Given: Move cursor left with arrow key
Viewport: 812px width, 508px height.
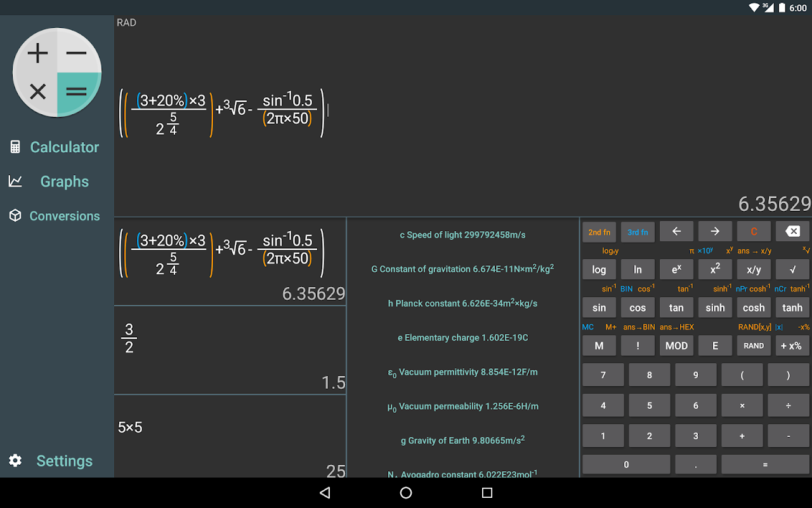Looking at the screenshot, I should [x=676, y=232].
